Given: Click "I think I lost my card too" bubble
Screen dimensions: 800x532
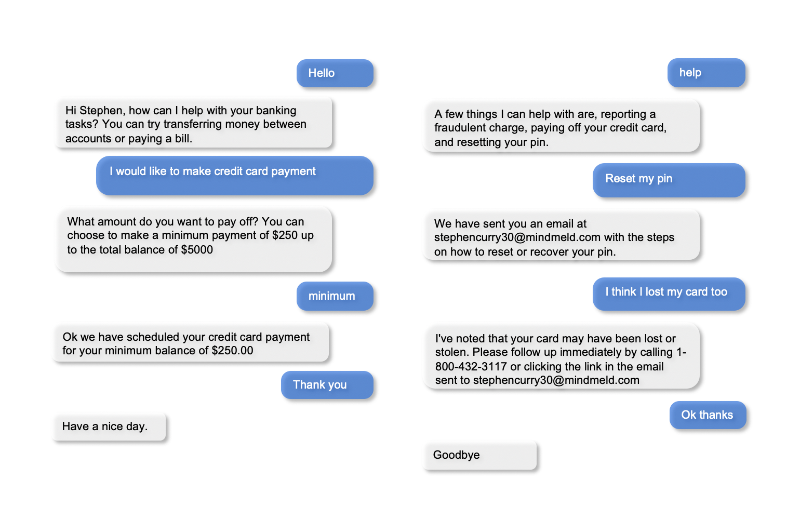Looking at the screenshot, I should pyautogui.click(x=669, y=294).
